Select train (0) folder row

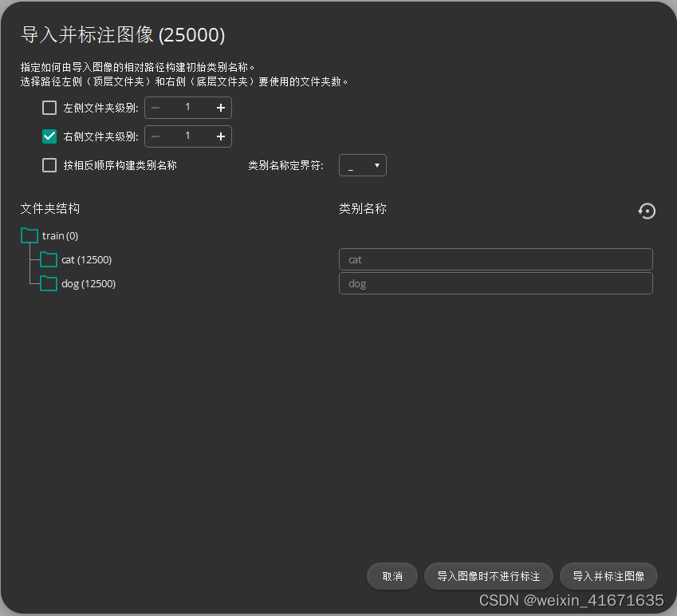tap(49, 235)
